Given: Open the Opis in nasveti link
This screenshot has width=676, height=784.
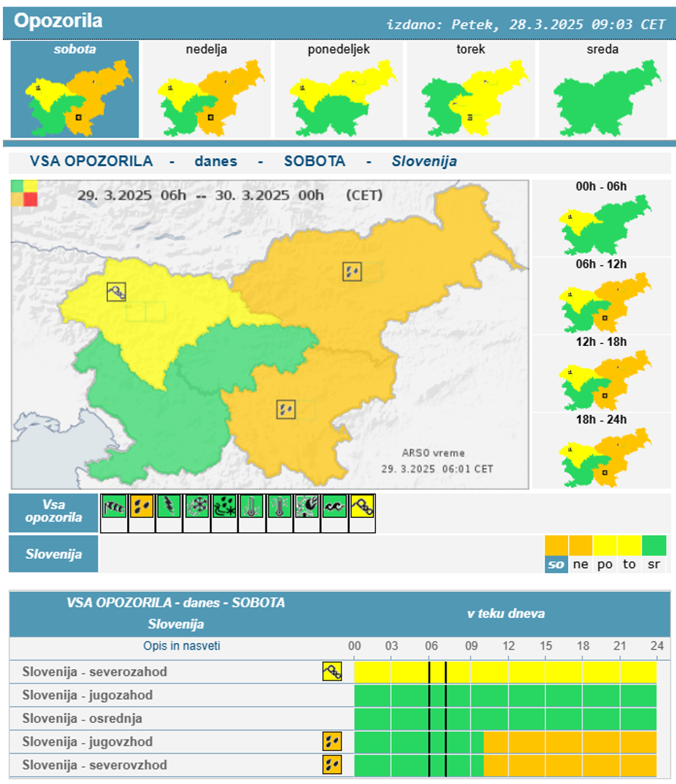Looking at the screenshot, I should [x=182, y=646].
